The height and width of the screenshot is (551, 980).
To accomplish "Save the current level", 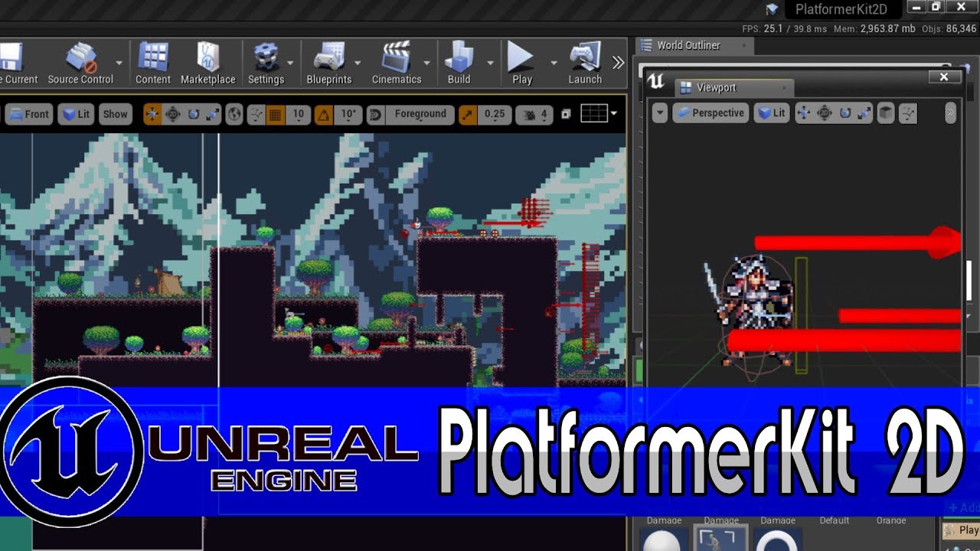I will [x=17, y=64].
